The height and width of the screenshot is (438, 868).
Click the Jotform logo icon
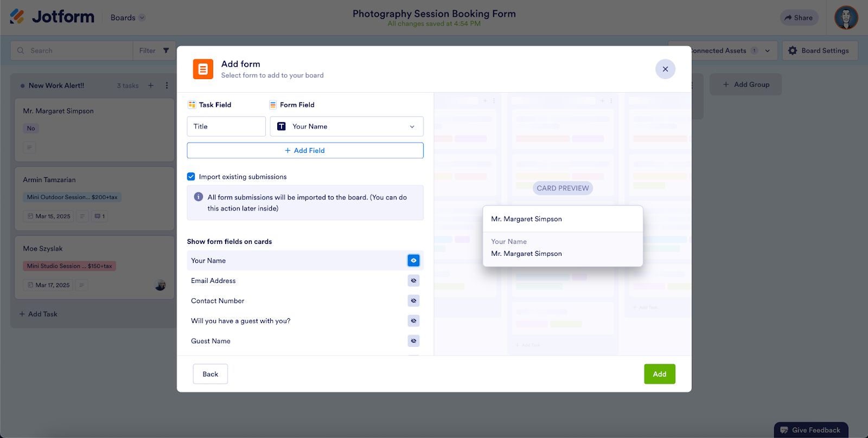(17, 17)
